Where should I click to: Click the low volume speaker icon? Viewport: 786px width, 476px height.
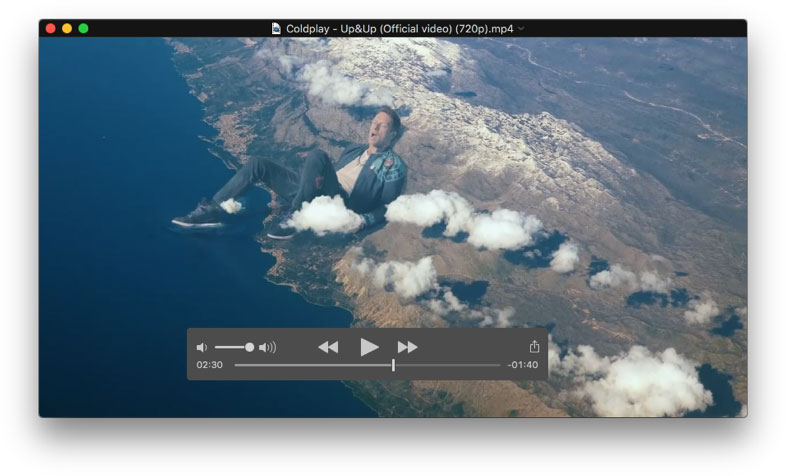(x=202, y=347)
